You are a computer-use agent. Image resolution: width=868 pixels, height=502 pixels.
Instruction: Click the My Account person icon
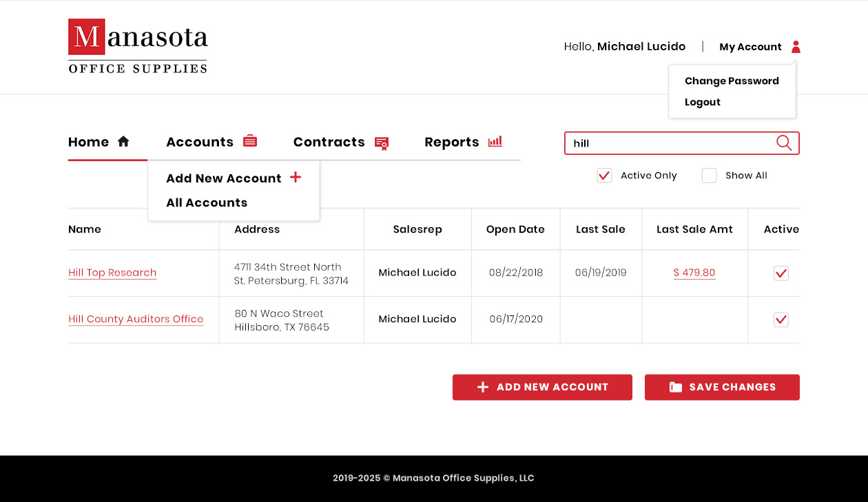coord(796,47)
